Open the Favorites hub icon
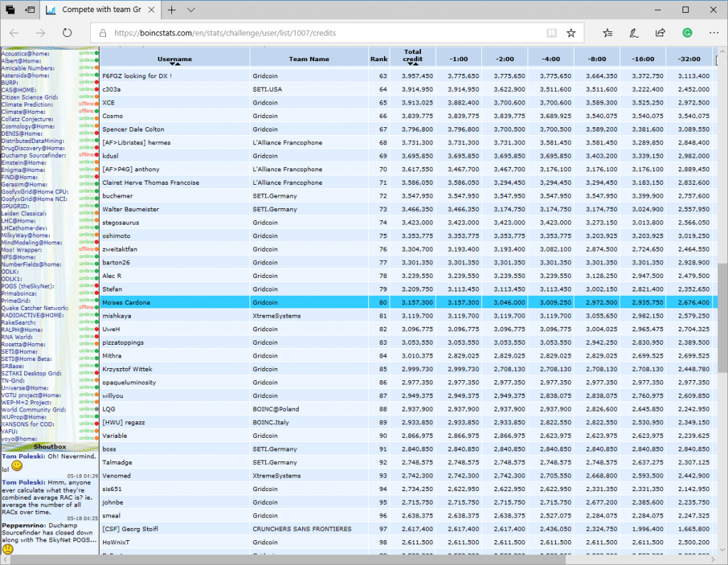Viewport: 728px width, 565px height. (x=607, y=33)
